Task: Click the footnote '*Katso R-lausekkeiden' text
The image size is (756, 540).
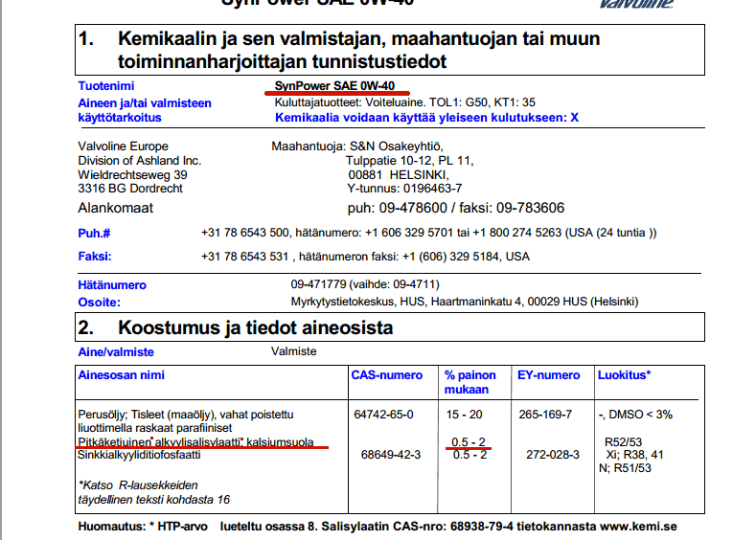Action: tap(138, 485)
